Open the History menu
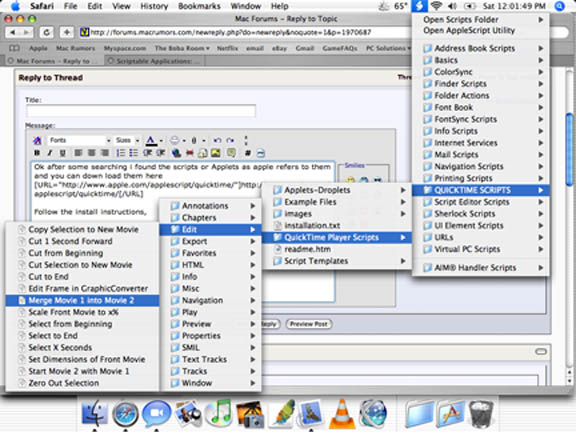This screenshot has height=432, width=576. click(x=154, y=6)
